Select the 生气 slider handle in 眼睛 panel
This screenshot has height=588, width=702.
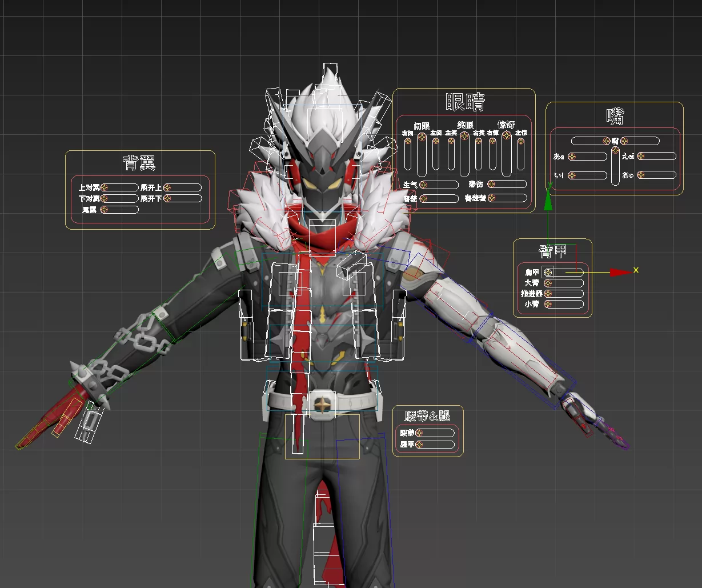click(423, 185)
